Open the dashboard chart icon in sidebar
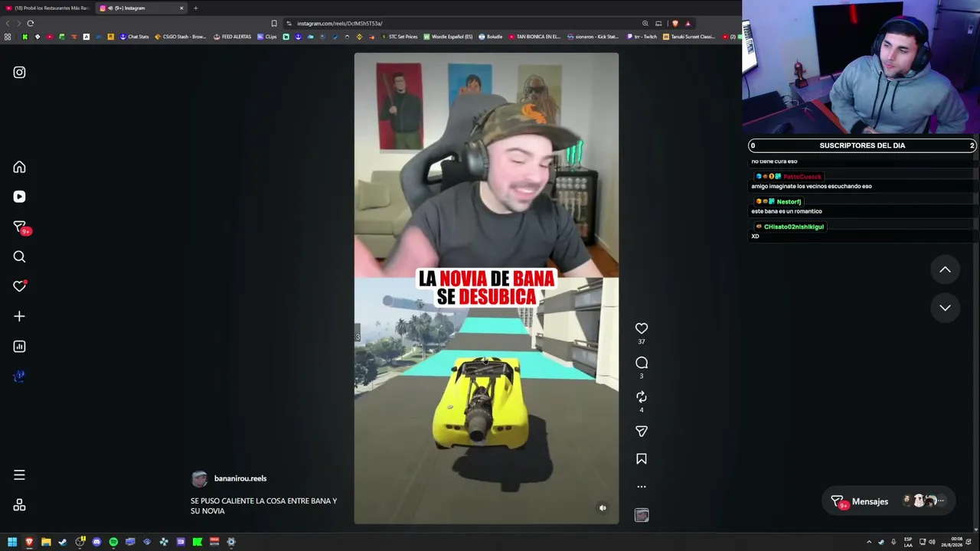 [19, 347]
